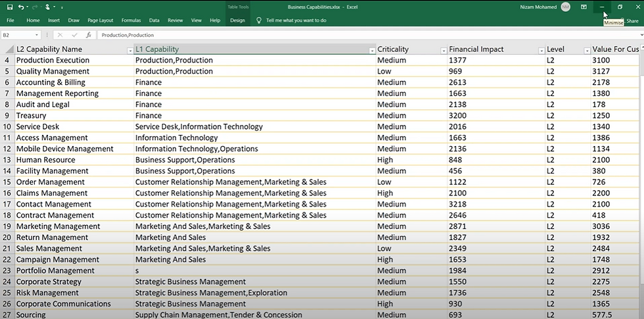Click Strategic Business Management,Exploration cell
The height and width of the screenshot is (319, 644).
point(255,293)
